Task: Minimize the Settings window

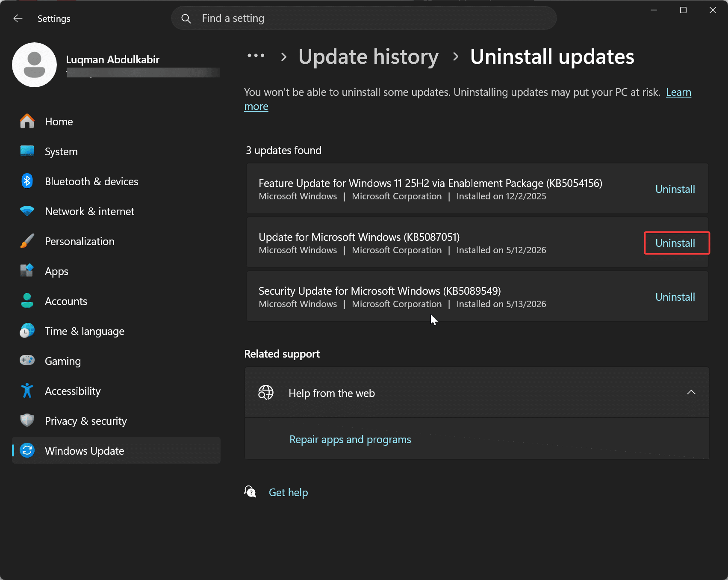Action: coord(654,10)
